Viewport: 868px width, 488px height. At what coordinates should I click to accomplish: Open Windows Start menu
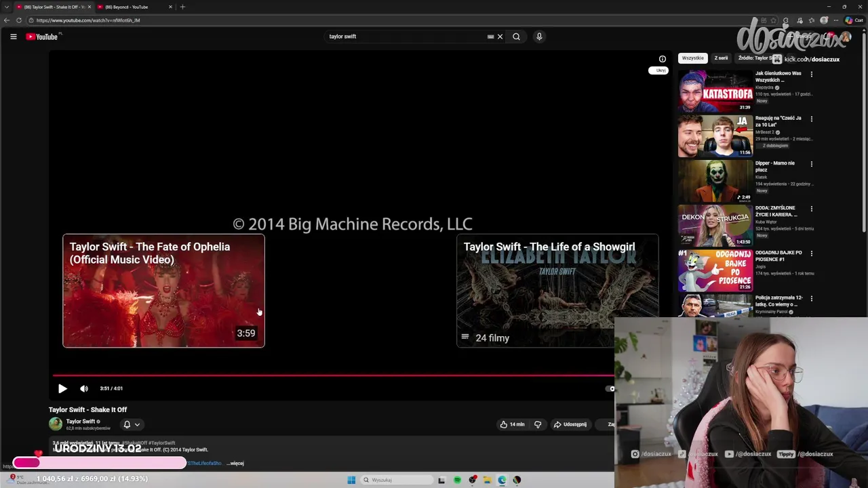351,480
